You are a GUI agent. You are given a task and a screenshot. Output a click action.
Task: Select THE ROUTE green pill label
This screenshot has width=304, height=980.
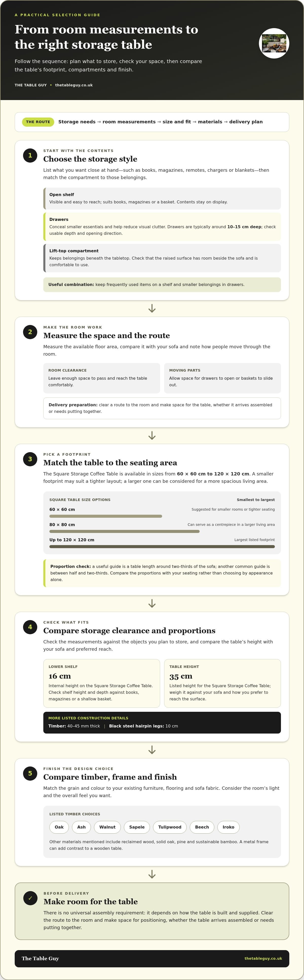tap(38, 122)
